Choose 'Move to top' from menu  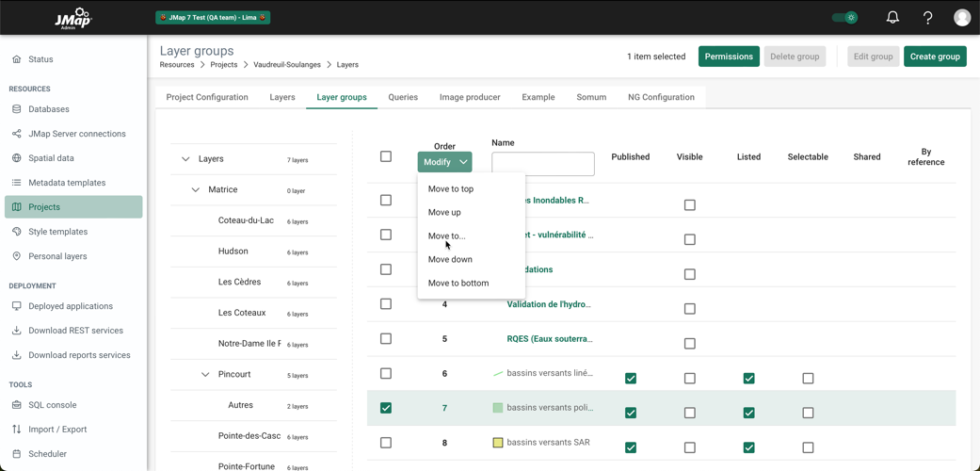[x=451, y=189]
